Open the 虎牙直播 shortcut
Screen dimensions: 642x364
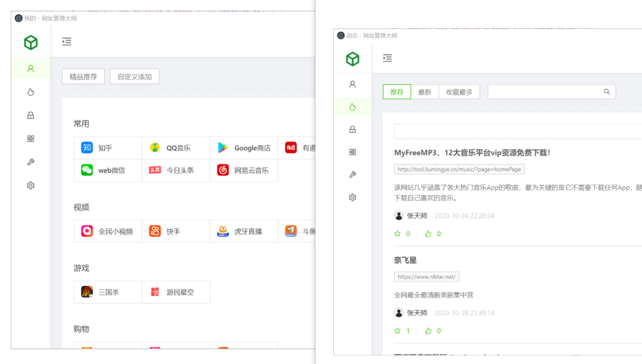tap(244, 231)
